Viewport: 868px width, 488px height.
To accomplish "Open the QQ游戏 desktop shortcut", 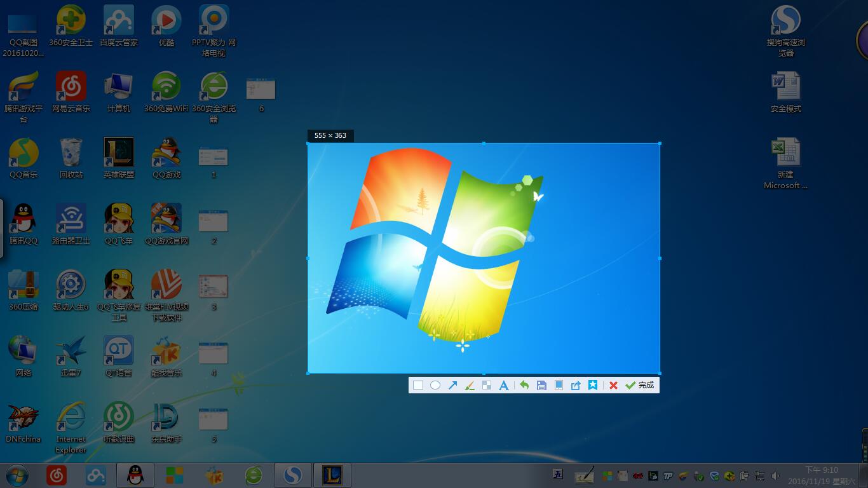I will 166,158.
